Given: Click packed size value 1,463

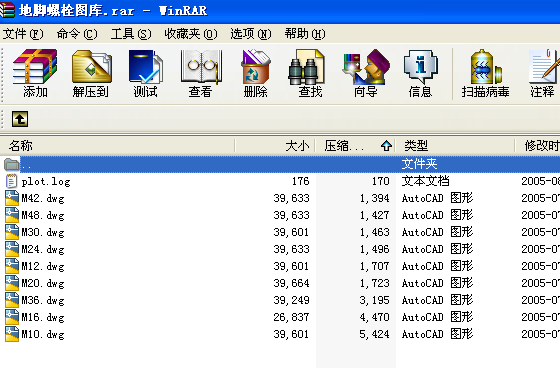Looking at the screenshot, I should click(374, 232).
